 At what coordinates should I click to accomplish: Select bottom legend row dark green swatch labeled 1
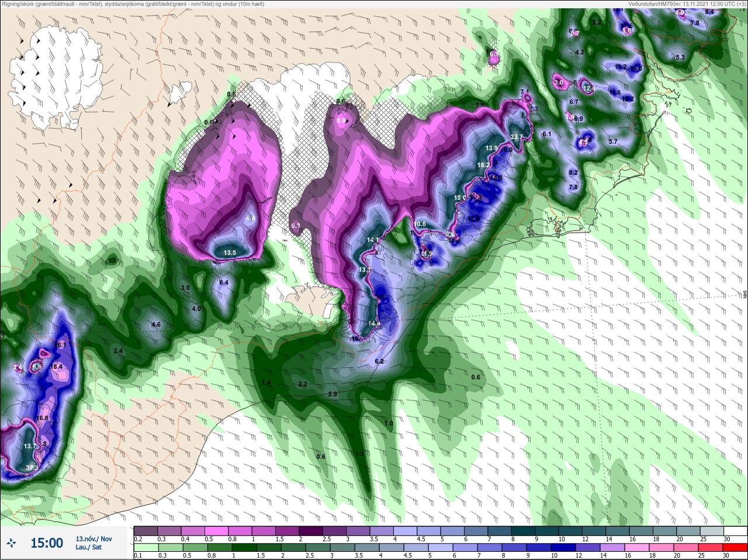[x=243, y=548]
